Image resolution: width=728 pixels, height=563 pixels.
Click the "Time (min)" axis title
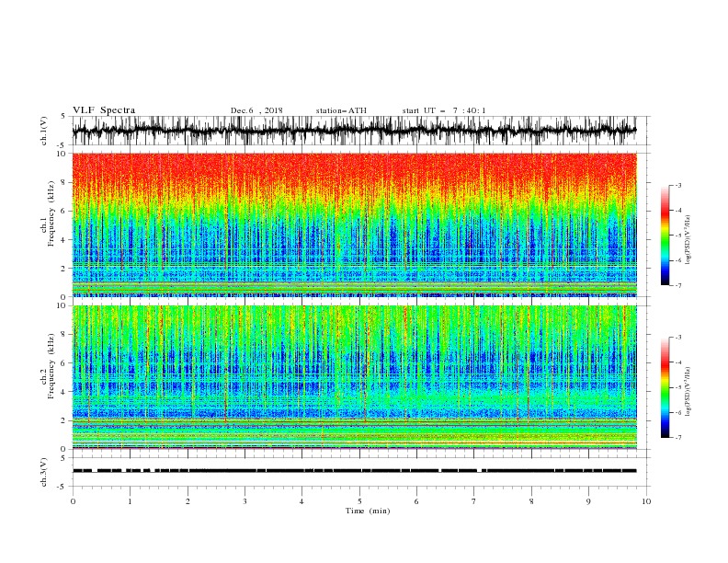click(368, 511)
